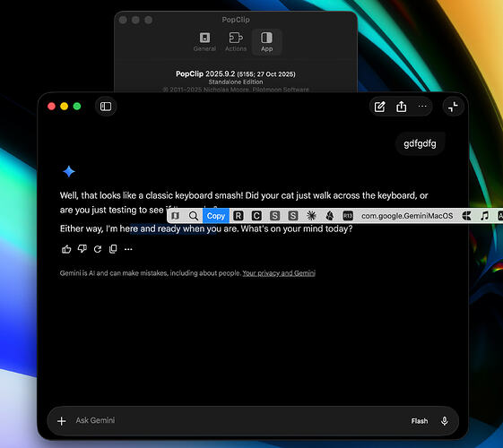Screen dimensions: 503x448
Task: Click the S icon beside the C icon
Action: [274, 216]
